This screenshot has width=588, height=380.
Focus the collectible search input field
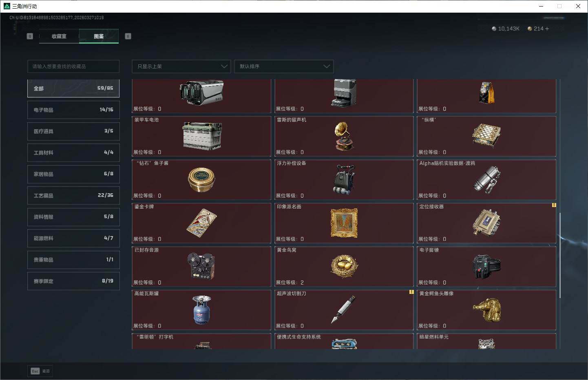tap(73, 66)
